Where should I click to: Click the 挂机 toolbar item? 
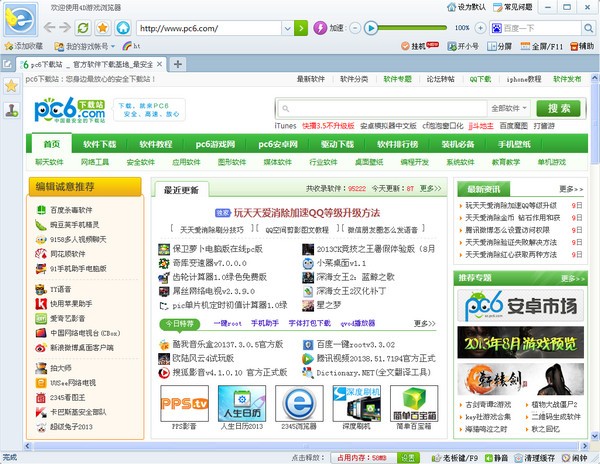coord(419,46)
